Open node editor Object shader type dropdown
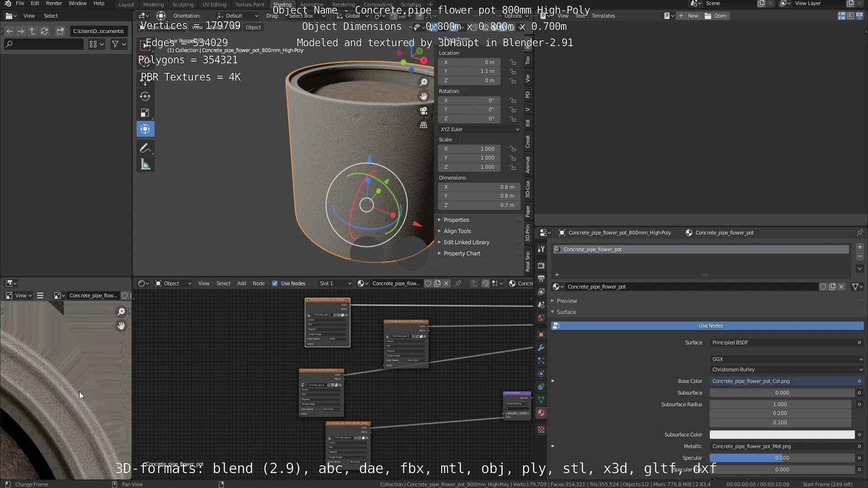Screen dimensions: 868x488 click(173, 284)
